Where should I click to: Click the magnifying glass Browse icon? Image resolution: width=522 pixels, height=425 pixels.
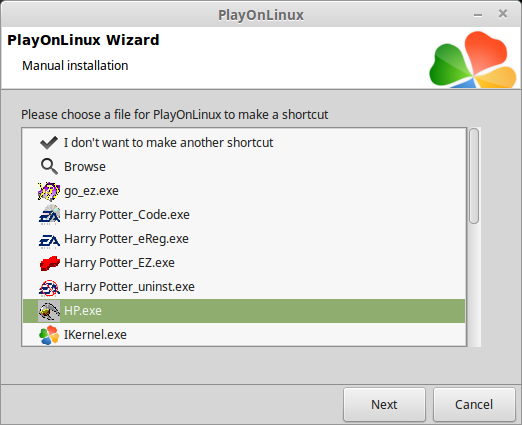tap(49, 166)
